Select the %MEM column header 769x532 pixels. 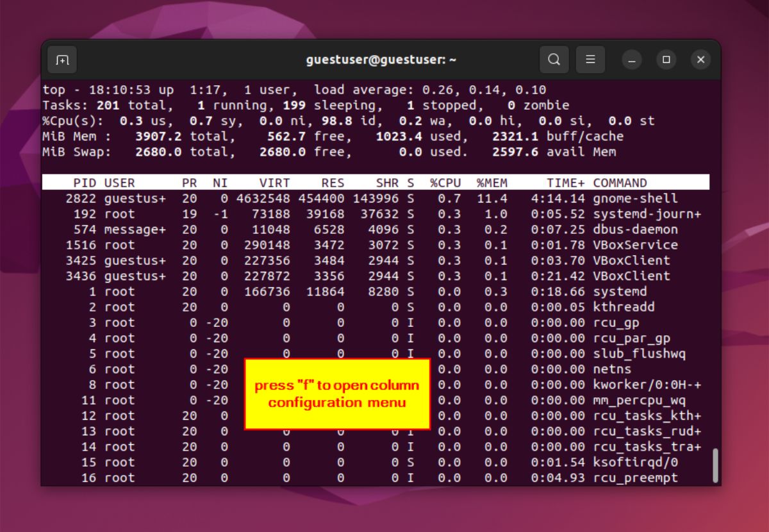point(491,182)
